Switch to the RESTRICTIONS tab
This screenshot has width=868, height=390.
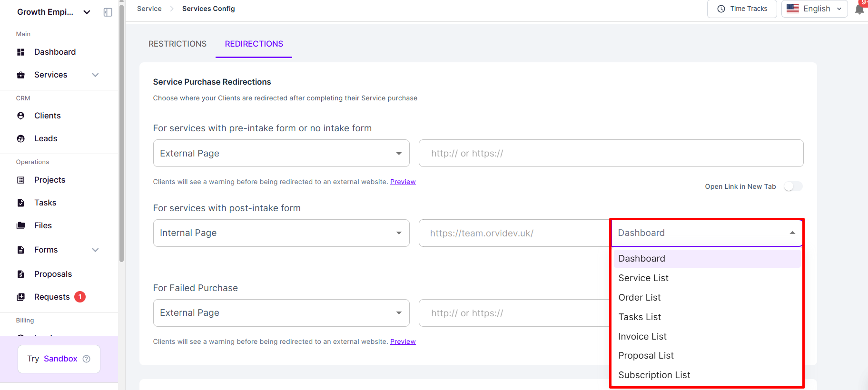pyautogui.click(x=178, y=44)
